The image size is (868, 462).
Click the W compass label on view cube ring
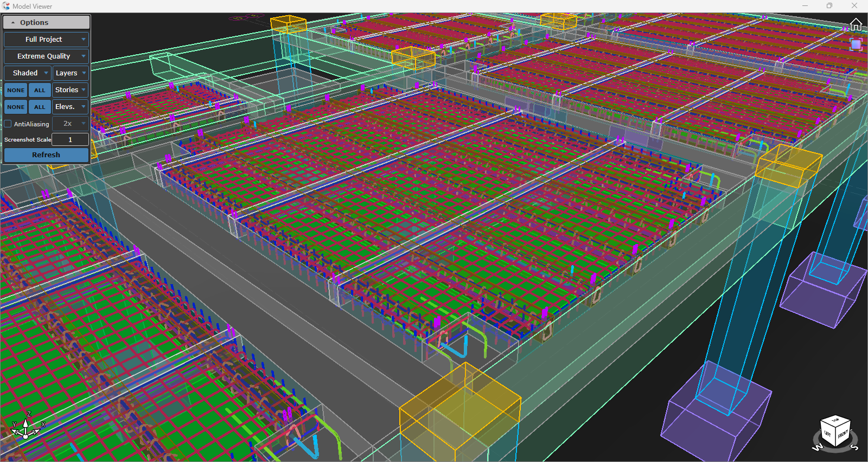coord(816,447)
